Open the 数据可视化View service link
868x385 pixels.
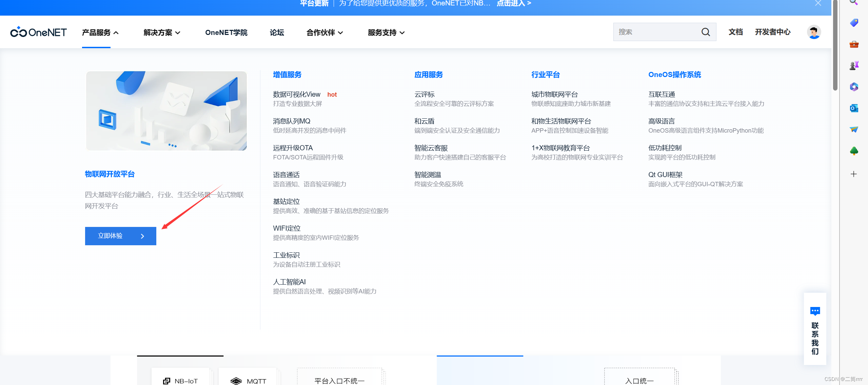coord(296,94)
